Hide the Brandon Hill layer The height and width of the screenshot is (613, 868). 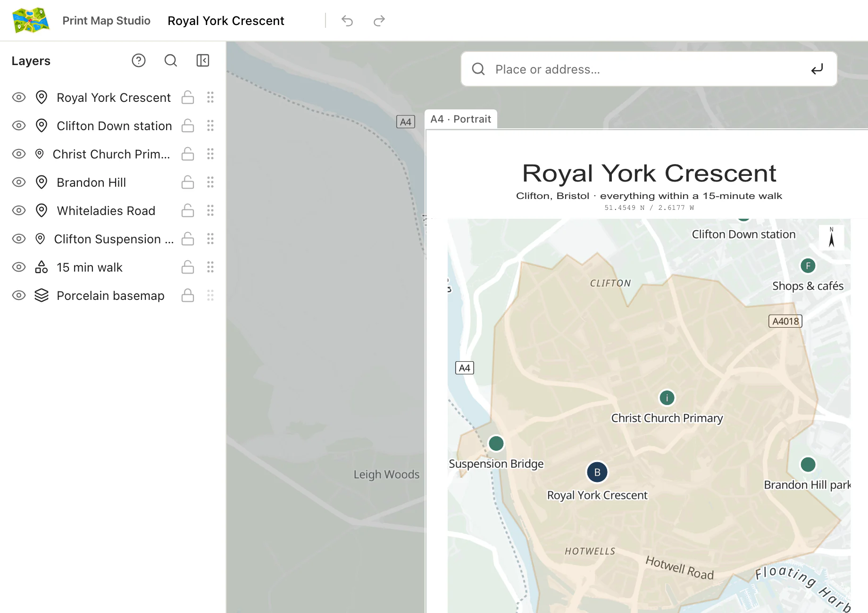click(x=19, y=182)
